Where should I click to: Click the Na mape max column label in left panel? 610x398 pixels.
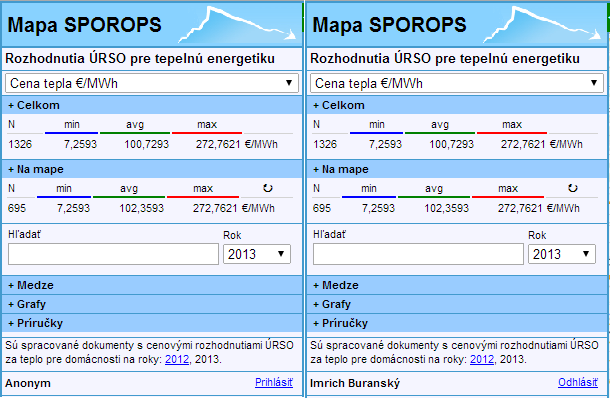pyautogui.click(x=203, y=189)
